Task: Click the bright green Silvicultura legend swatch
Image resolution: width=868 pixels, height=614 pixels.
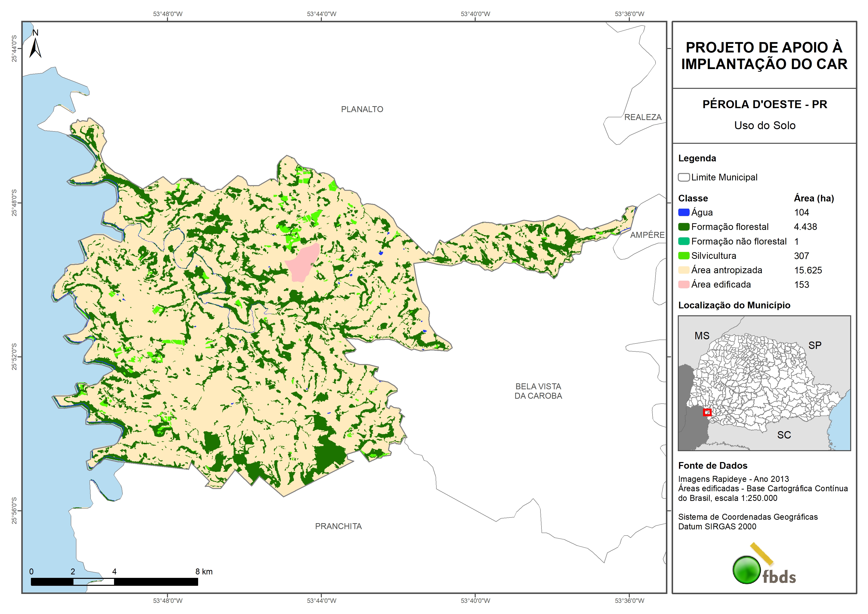Action: [x=683, y=256]
